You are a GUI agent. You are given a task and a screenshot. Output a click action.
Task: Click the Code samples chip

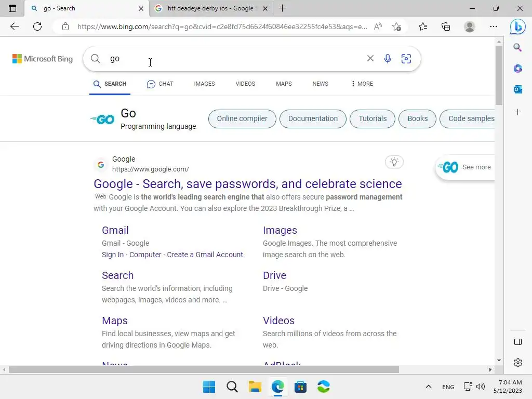point(468,119)
